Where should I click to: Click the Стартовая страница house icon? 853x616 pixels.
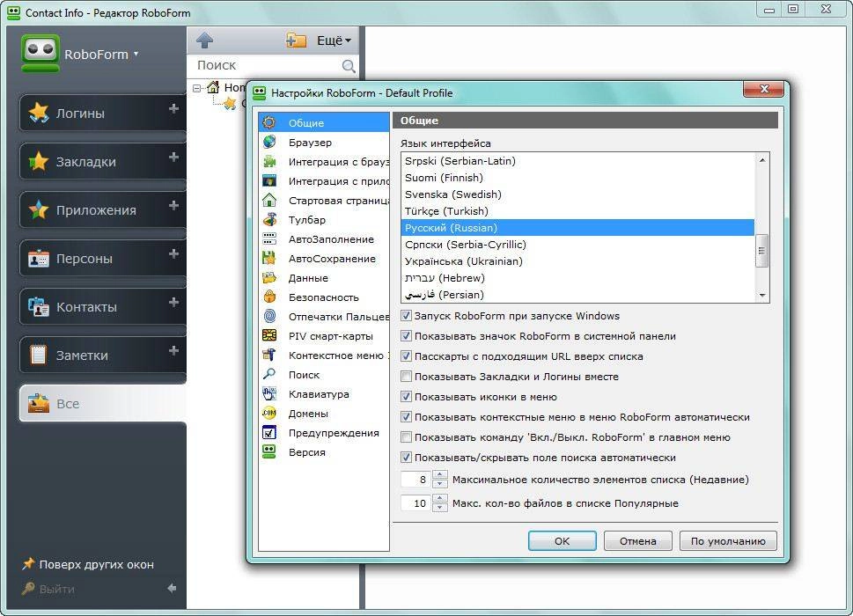(x=269, y=200)
